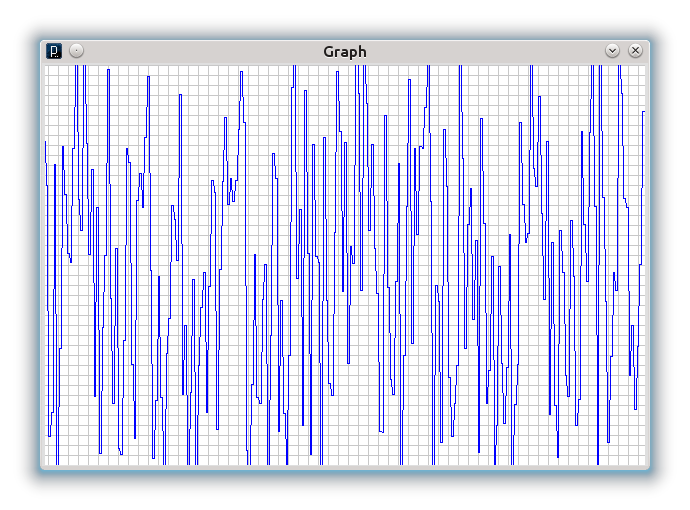The width and height of the screenshot is (690, 510).
Task: Toggle the round pin button beside the app icon
Action: (x=77, y=51)
